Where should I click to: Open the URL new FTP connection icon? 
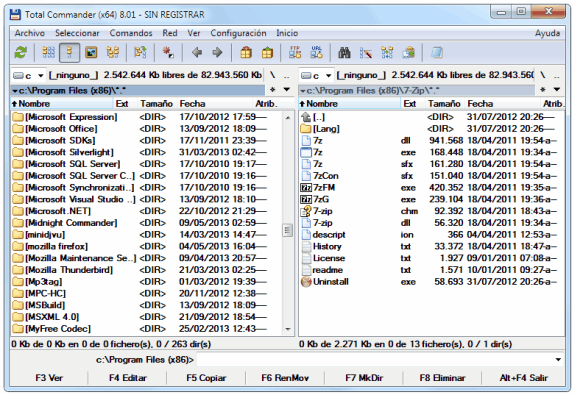click(x=316, y=53)
